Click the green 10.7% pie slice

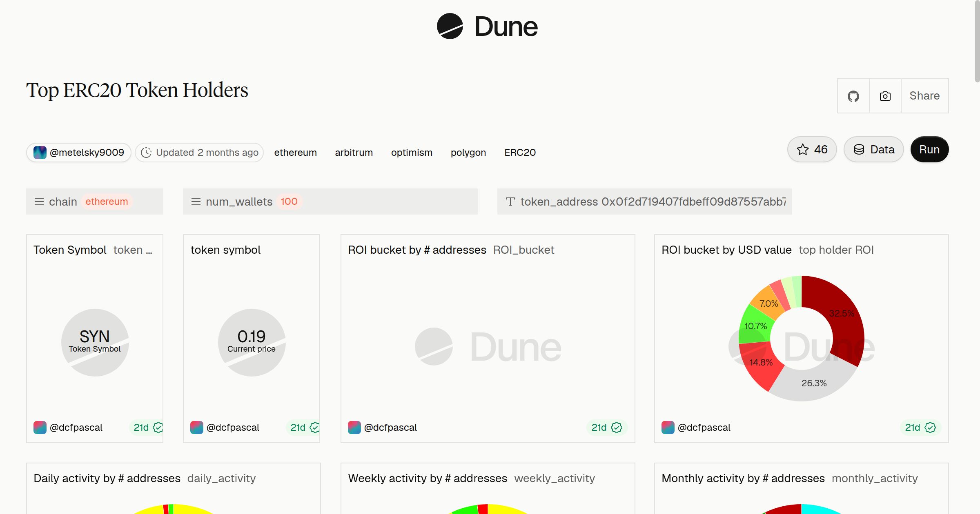coord(755,326)
